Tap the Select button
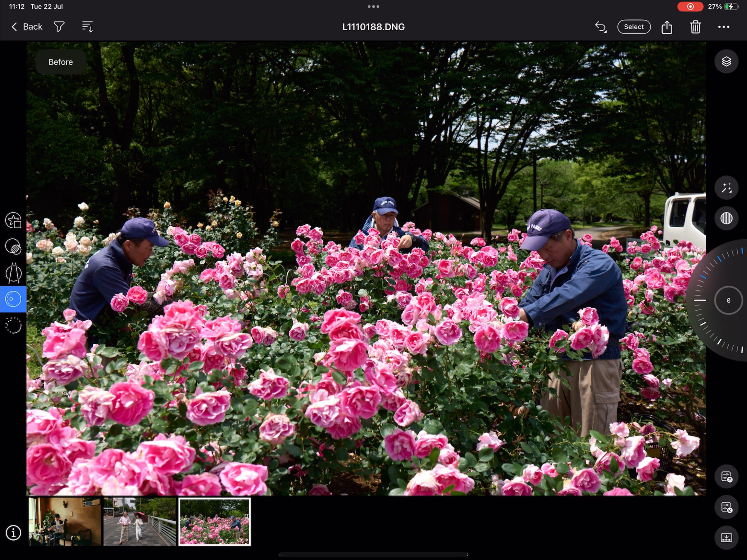This screenshot has height=560, width=747. point(634,27)
